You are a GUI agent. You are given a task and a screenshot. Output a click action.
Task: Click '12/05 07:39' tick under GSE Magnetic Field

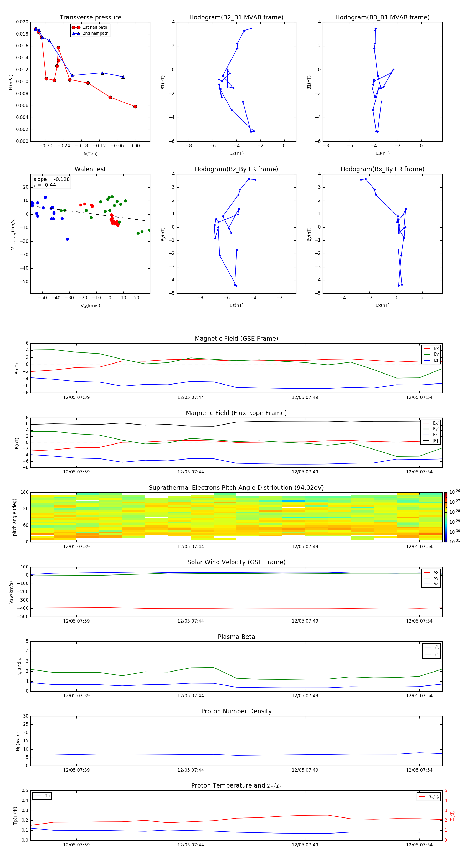pos(76,397)
